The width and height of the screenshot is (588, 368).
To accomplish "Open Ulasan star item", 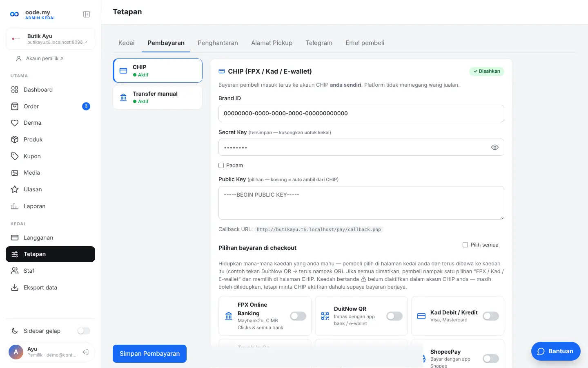I will (50, 189).
